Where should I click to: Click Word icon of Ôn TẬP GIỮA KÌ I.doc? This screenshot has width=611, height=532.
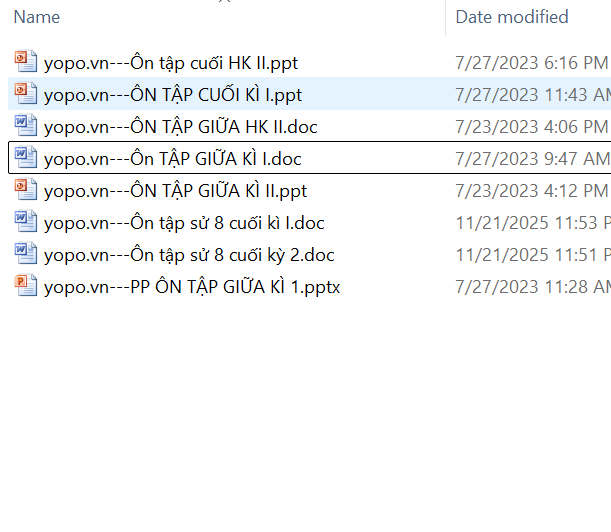(26, 159)
